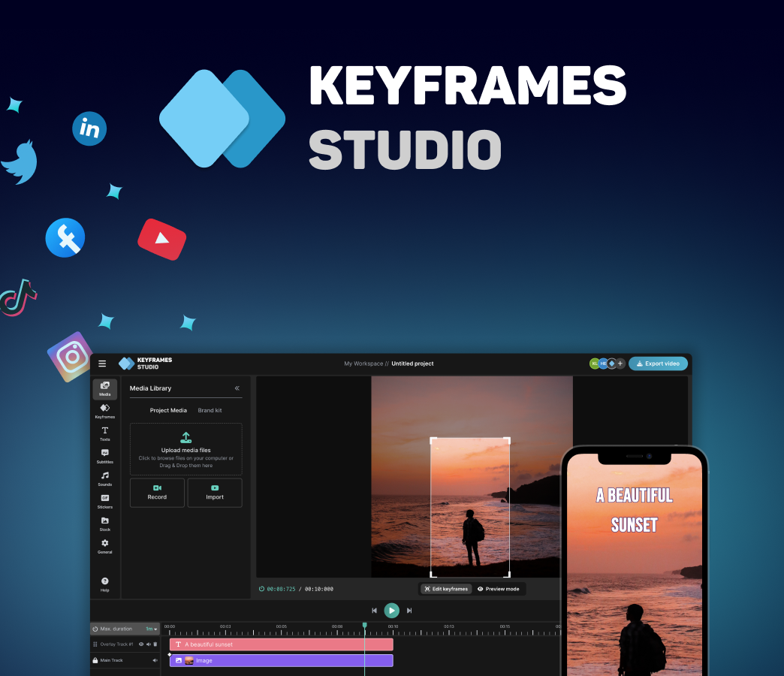This screenshot has height=676, width=784.
Task: Click the Overlay Track #1 label
Action: coord(116,644)
